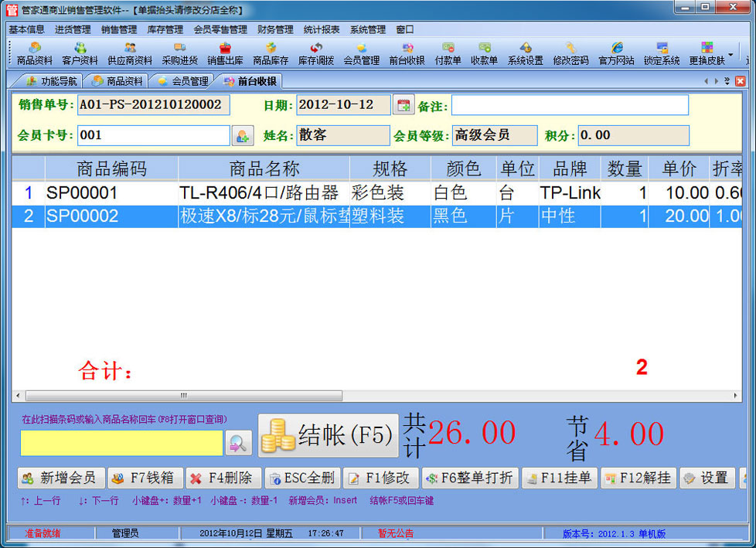Open the 库存管理 menu
The height and width of the screenshot is (548, 756).
[165, 29]
